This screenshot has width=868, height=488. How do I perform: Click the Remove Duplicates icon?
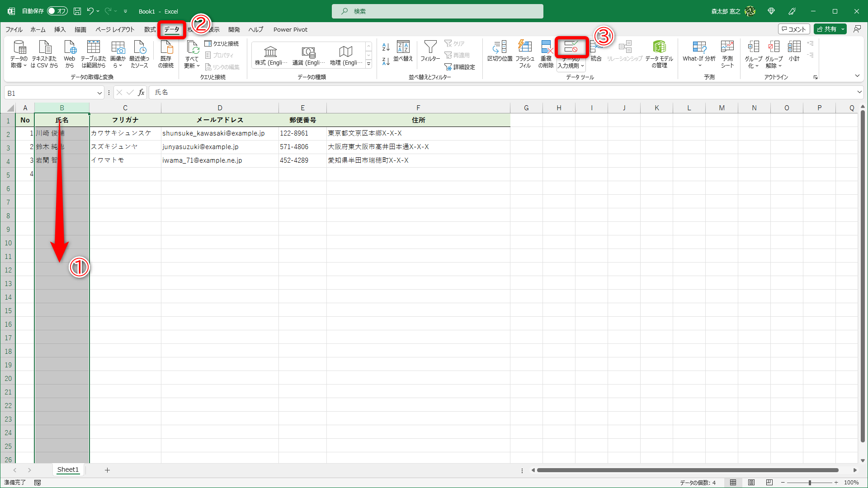(x=546, y=47)
